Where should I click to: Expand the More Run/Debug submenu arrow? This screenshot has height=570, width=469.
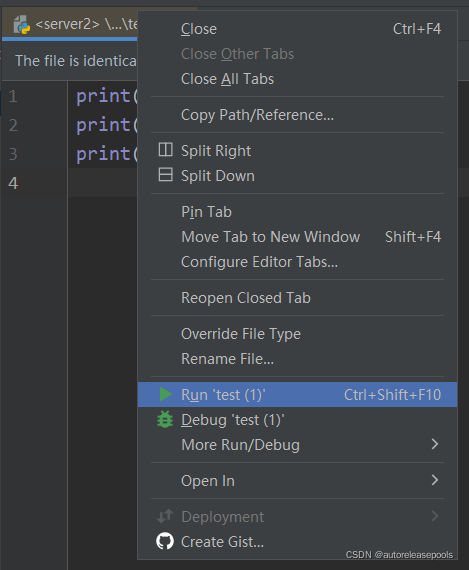435,444
